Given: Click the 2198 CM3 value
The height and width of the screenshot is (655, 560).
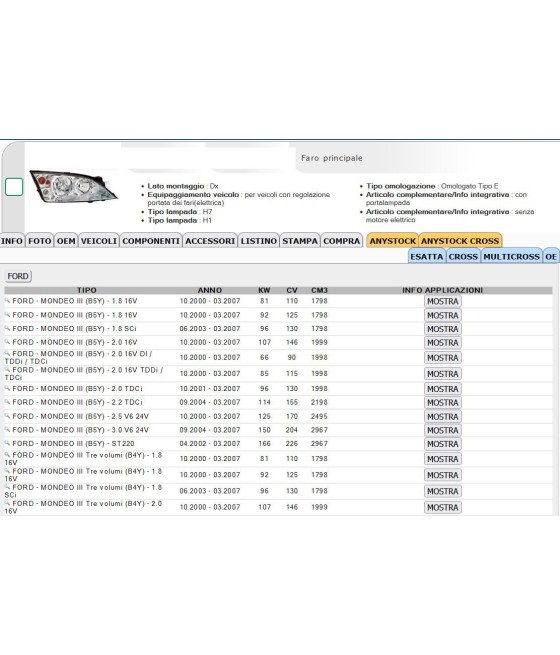Looking at the screenshot, I should click(319, 402).
